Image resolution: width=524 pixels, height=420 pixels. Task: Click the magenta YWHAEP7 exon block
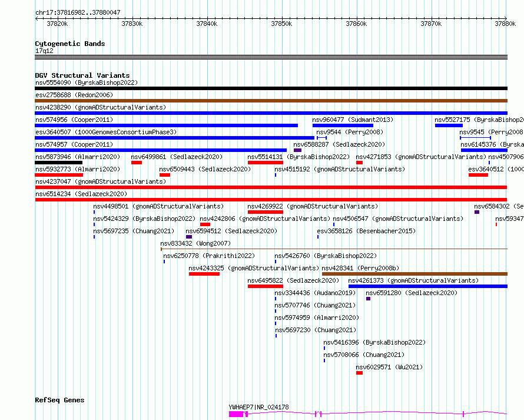point(236,414)
